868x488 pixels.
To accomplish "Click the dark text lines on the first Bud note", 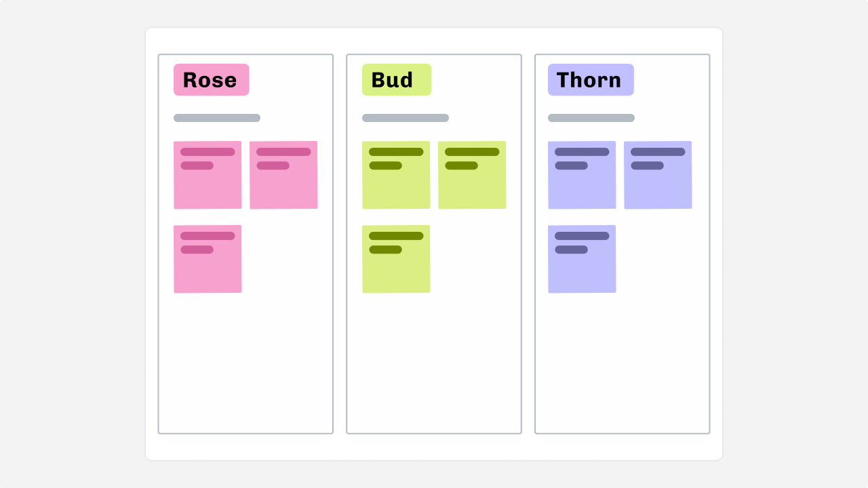I will [396, 152].
